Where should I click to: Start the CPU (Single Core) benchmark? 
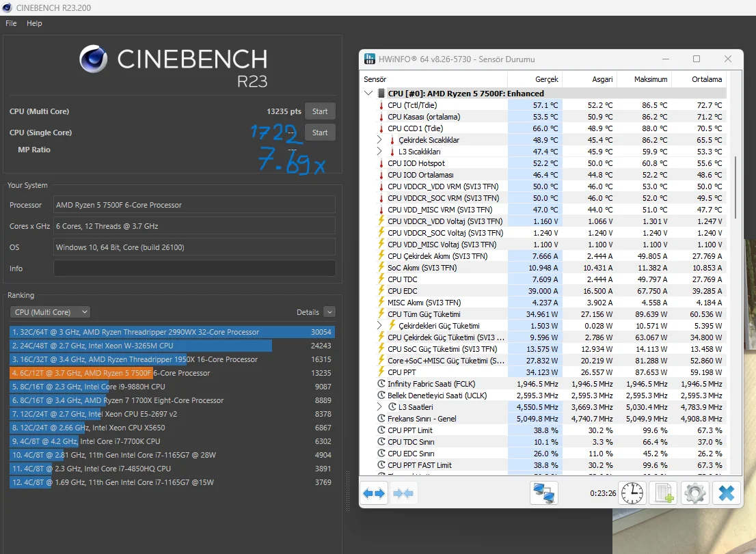(x=320, y=133)
